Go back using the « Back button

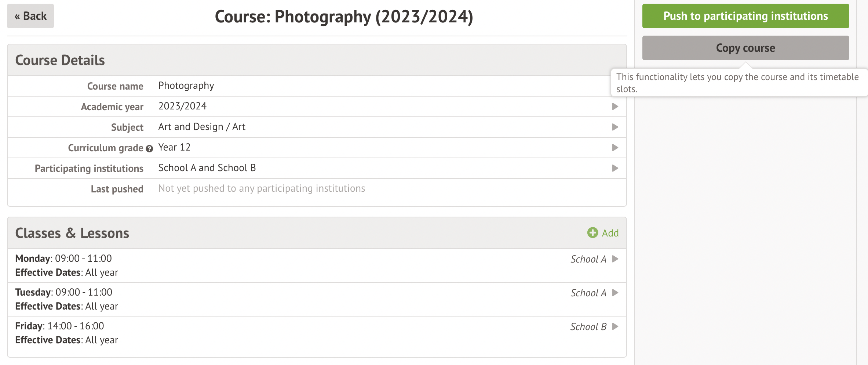coord(30,16)
